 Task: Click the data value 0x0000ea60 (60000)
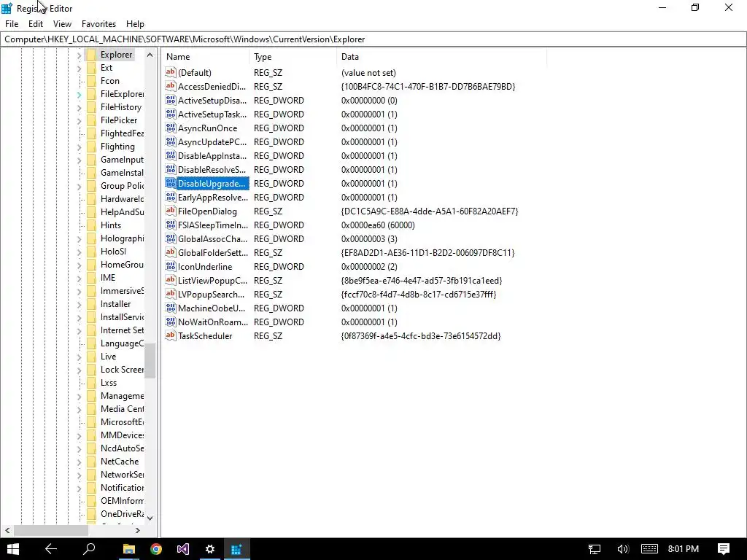pyautogui.click(x=378, y=225)
